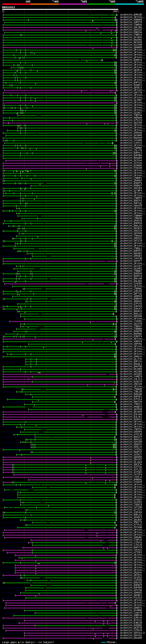Select the UniRef100_Q92688 label

pyautogui.click(x=131, y=638)
